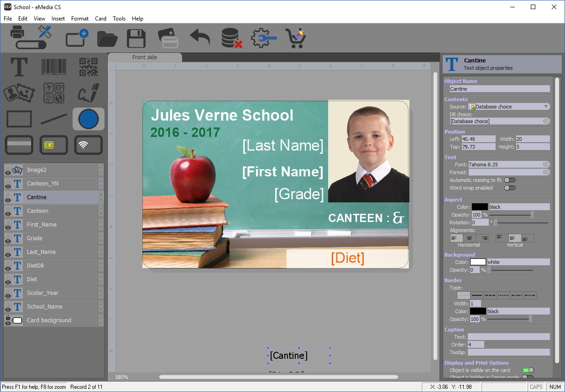The width and height of the screenshot is (565, 392).
Task: Open the Format menu
Action: 80,19
